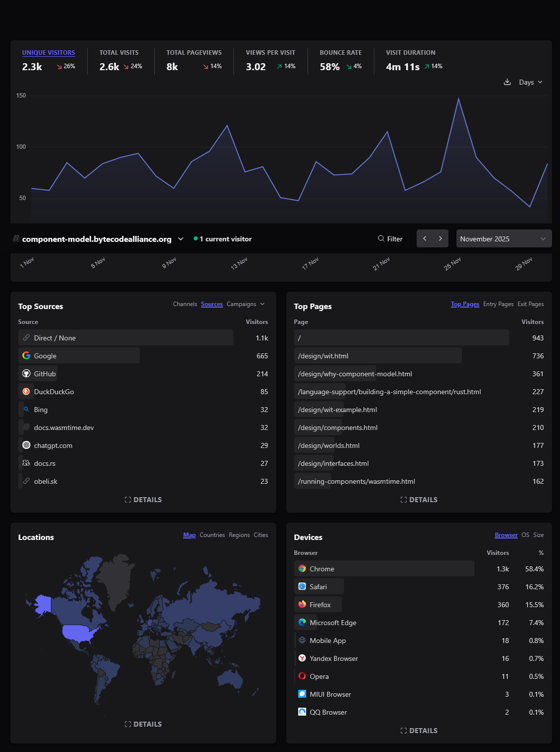Go to next period with right arrow
This screenshot has height=752, width=560.
tap(441, 239)
